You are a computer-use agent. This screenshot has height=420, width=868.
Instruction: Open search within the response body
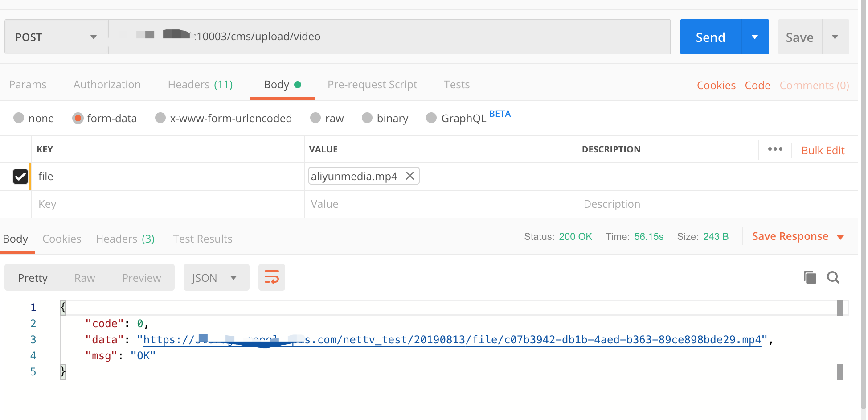[833, 277]
